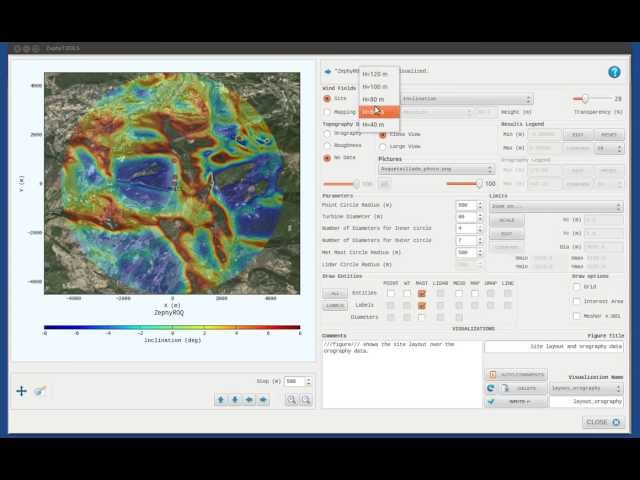Enable the MAP Entities checkbox
The image size is (640, 480).
[474, 293]
